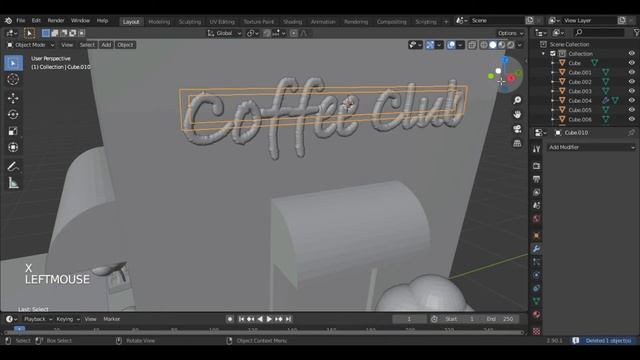Open the viewport View menu
640x360 pixels.
pos(67,45)
